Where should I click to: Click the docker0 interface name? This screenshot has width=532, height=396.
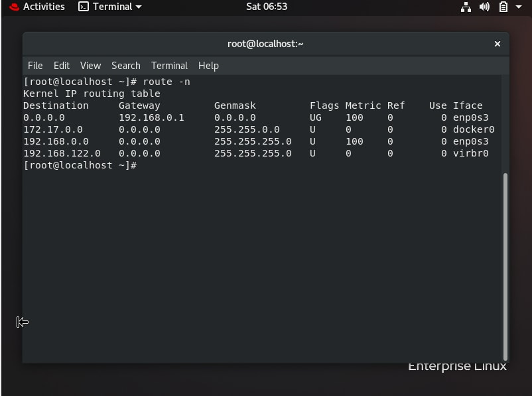click(474, 129)
